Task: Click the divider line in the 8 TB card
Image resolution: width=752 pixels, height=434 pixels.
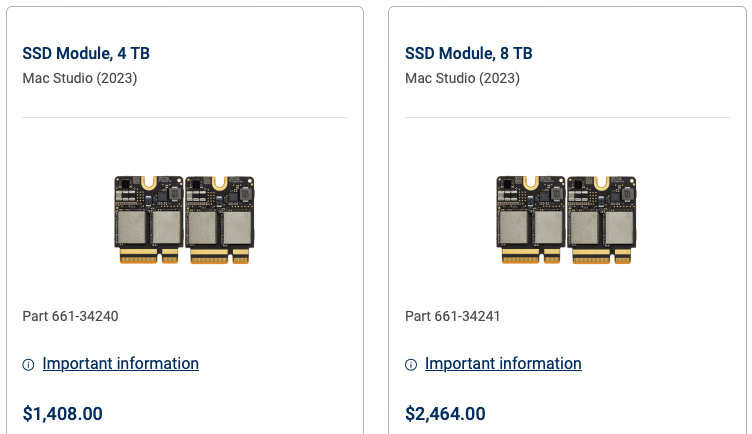Action: point(567,118)
